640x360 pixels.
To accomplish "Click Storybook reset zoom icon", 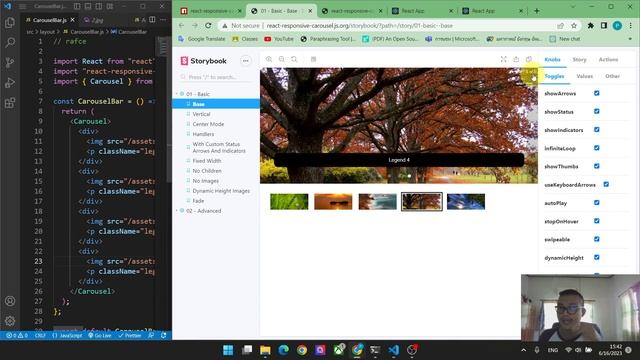I will 294,59.
